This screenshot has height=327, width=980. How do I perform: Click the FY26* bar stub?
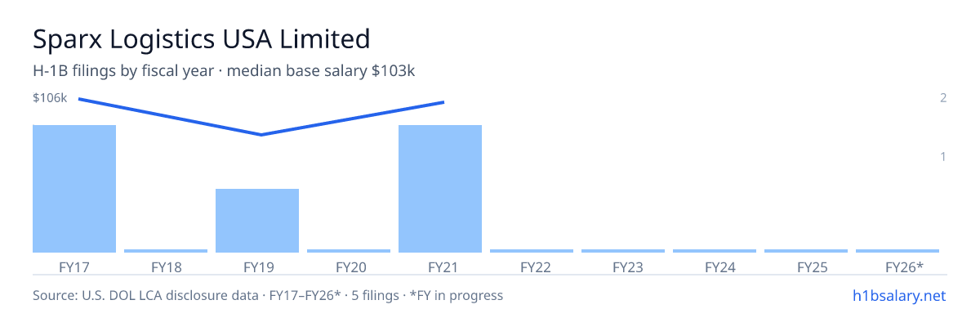click(898, 251)
